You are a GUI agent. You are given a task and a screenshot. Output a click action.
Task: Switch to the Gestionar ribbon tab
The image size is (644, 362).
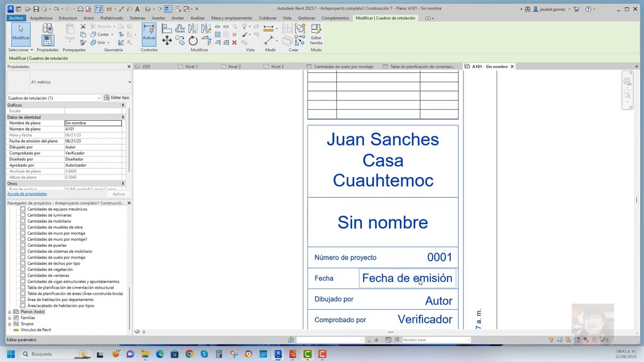point(306,18)
